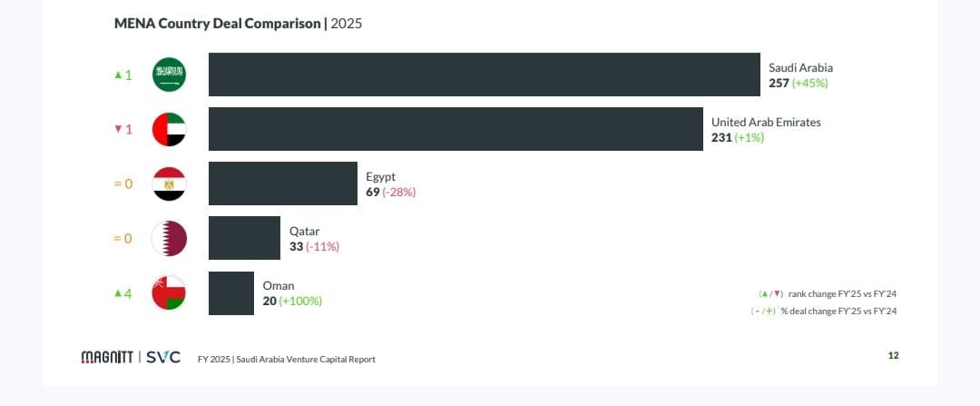
Task: Click the MENA Country Deal Comparison title
Action: pos(218,24)
